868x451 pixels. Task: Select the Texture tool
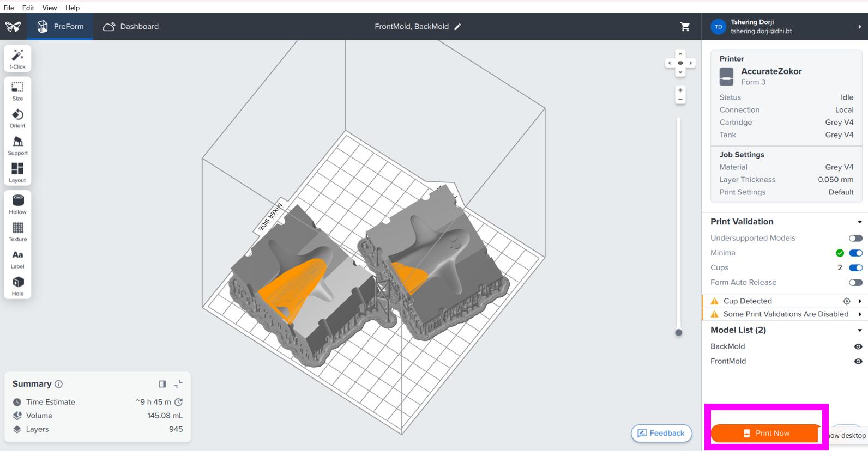17,231
